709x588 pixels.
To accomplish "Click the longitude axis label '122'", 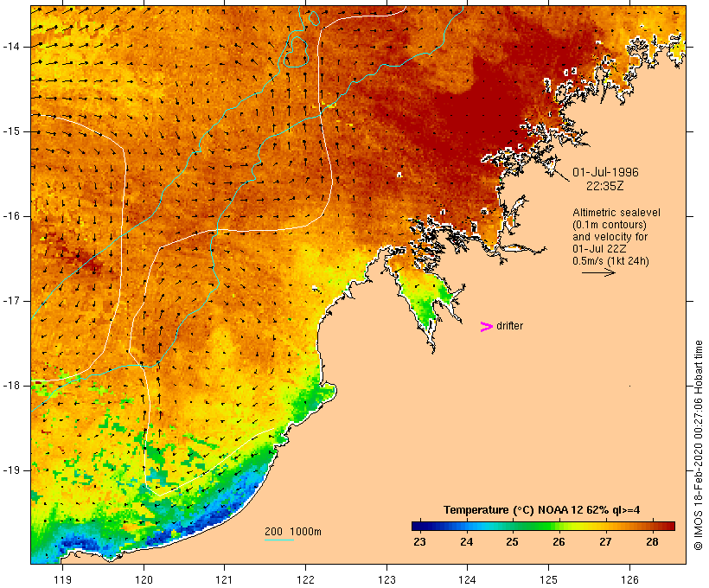I will click(306, 579).
